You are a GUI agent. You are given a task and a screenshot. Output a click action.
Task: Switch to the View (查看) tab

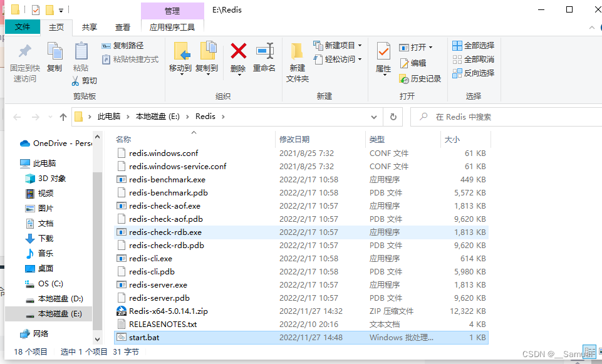pos(123,28)
